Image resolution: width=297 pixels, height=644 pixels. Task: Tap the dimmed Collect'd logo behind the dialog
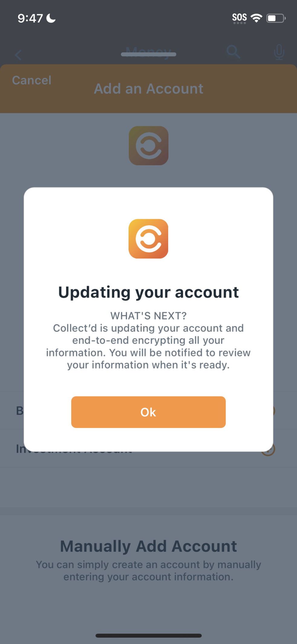[x=148, y=146]
